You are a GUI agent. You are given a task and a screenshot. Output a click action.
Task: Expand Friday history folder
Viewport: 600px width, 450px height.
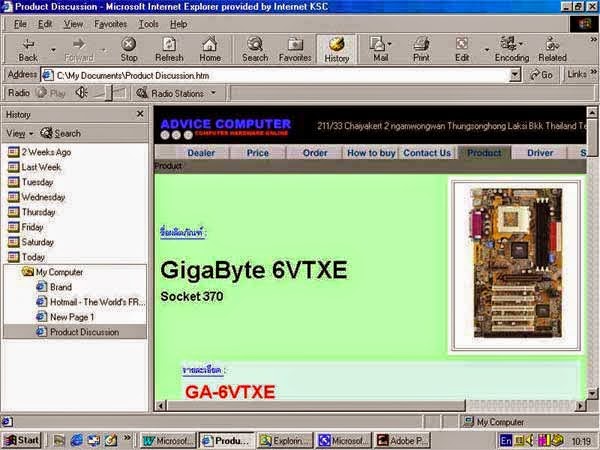click(x=26, y=227)
